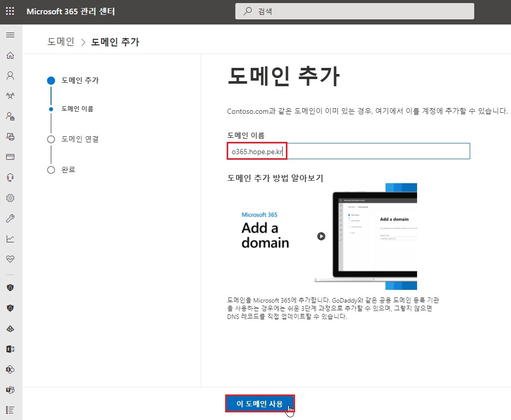Open Roles sidebar icon

(x=10, y=116)
